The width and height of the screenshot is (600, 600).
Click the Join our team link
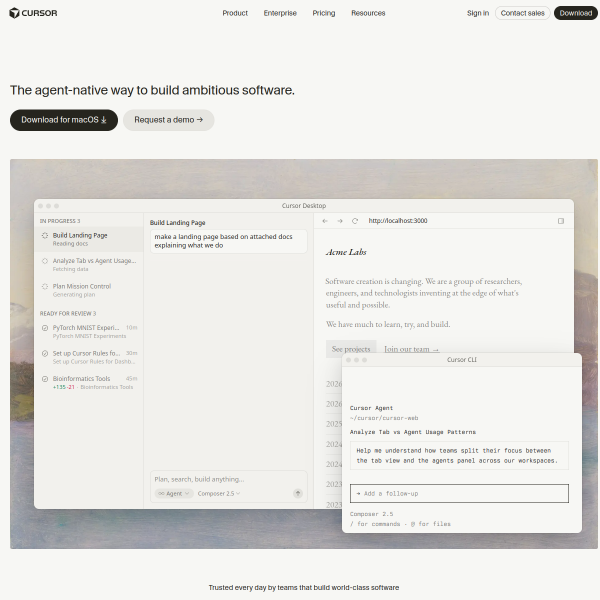click(x=411, y=349)
